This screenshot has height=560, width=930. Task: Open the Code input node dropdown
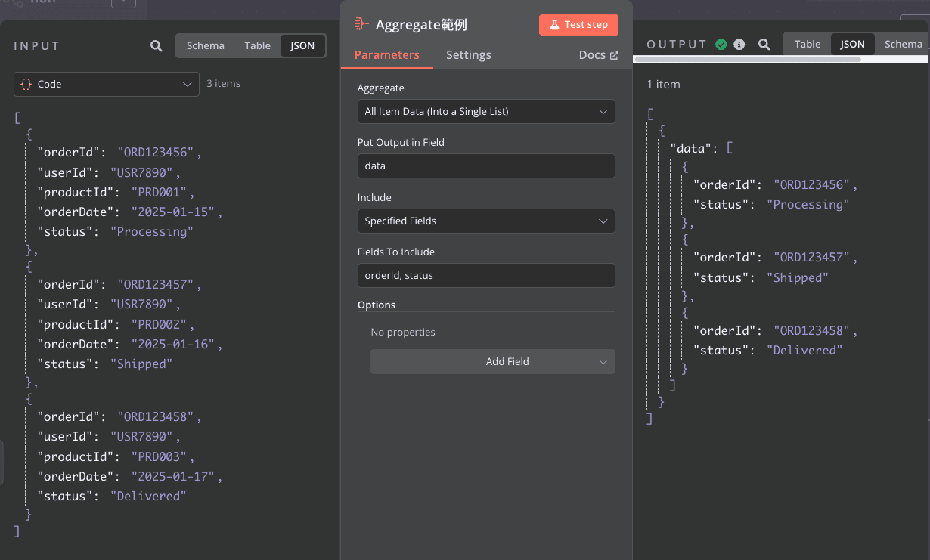(x=107, y=84)
